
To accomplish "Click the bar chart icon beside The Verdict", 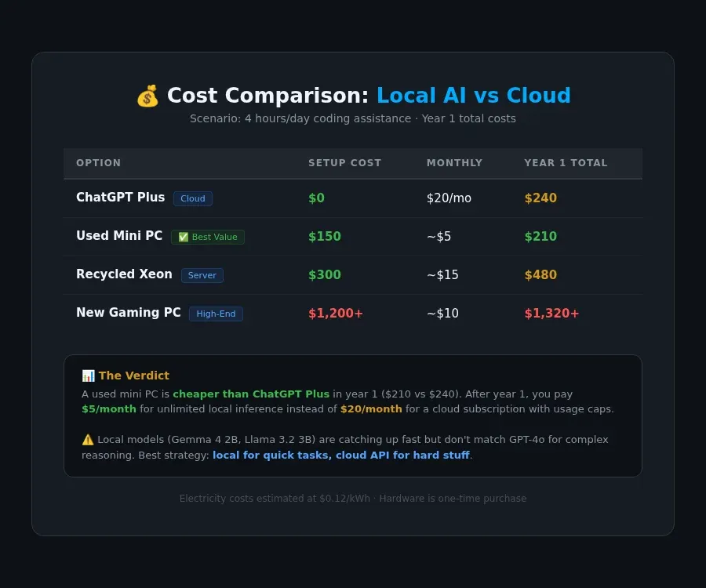I will 88,376.
